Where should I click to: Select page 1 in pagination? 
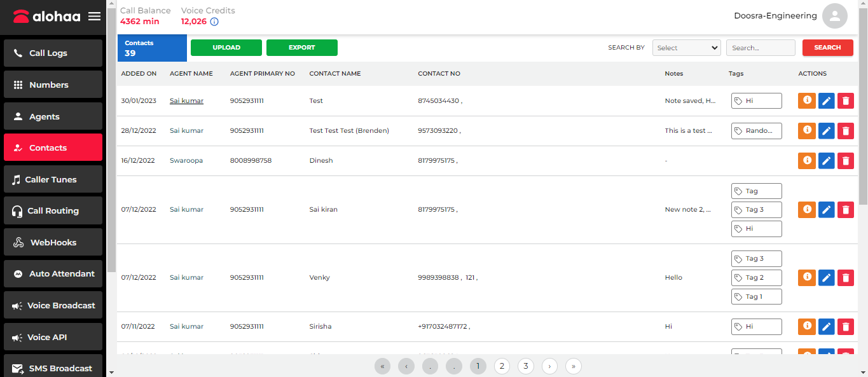coord(478,366)
